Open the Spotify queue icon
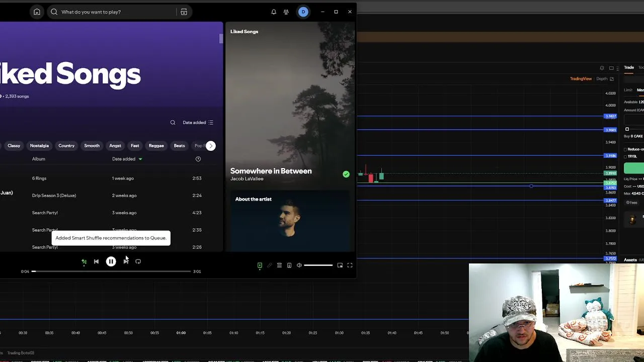The width and height of the screenshot is (644, 362). (279, 265)
